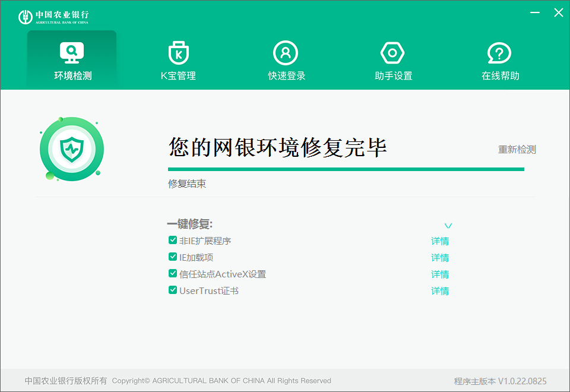Viewport: 570px width, 392px height.
Task: View 详情 for UserTrust证书
Action: [x=440, y=291]
